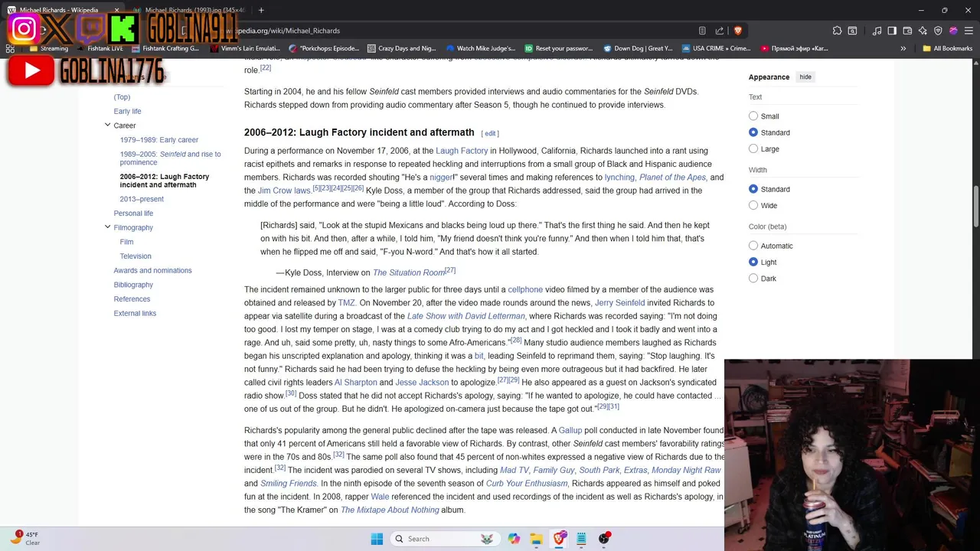Screen dimensions: 980x551
Task: Go to Early life in contents
Action: pyautogui.click(x=127, y=111)
